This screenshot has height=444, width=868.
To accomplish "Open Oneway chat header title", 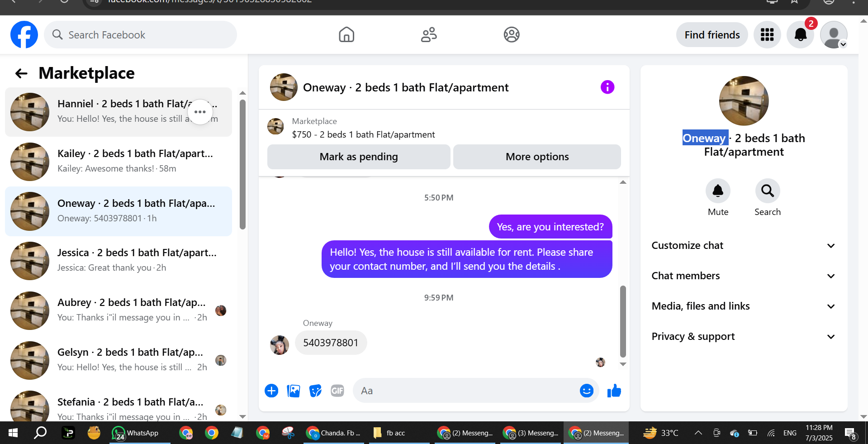I will (406, 87).
